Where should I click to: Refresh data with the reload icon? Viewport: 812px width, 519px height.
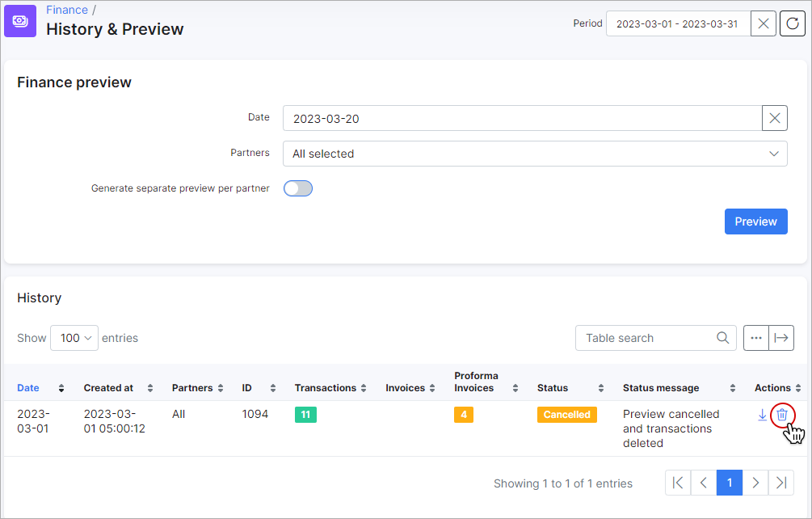pyautogui.click(x=792, y=23)
